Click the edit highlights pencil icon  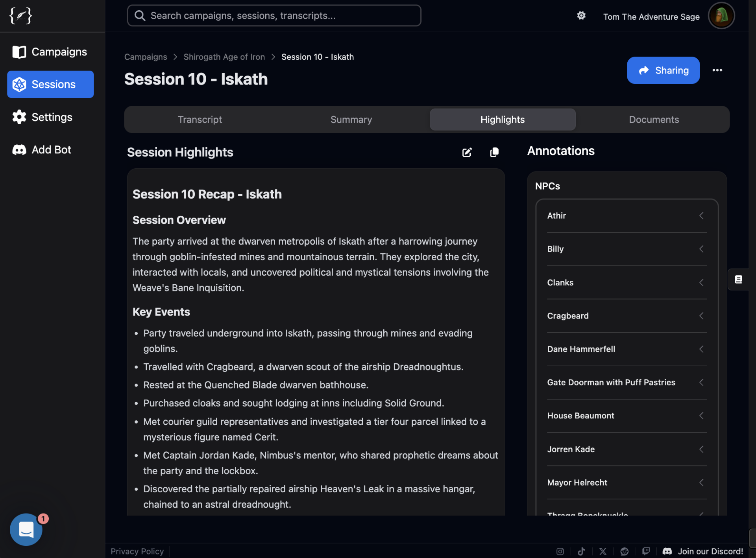point(467,152)
